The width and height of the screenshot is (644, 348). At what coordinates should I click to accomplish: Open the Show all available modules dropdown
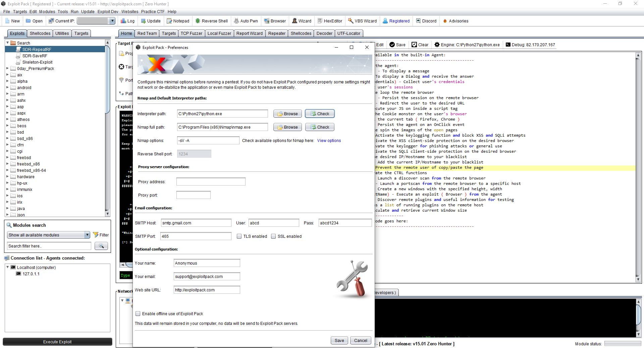point(87,235)
